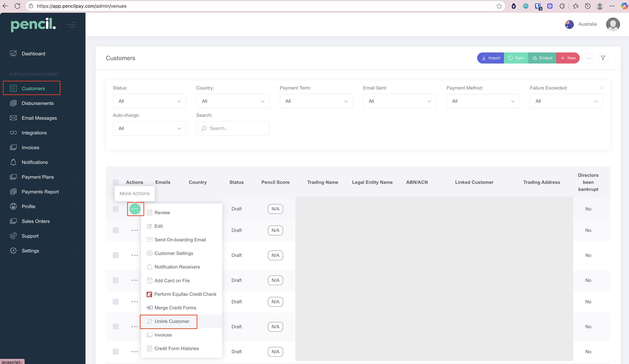Screen dimensions: 629x364
Task: Choose Customer Settings in the menu
Action: point(181,253)
